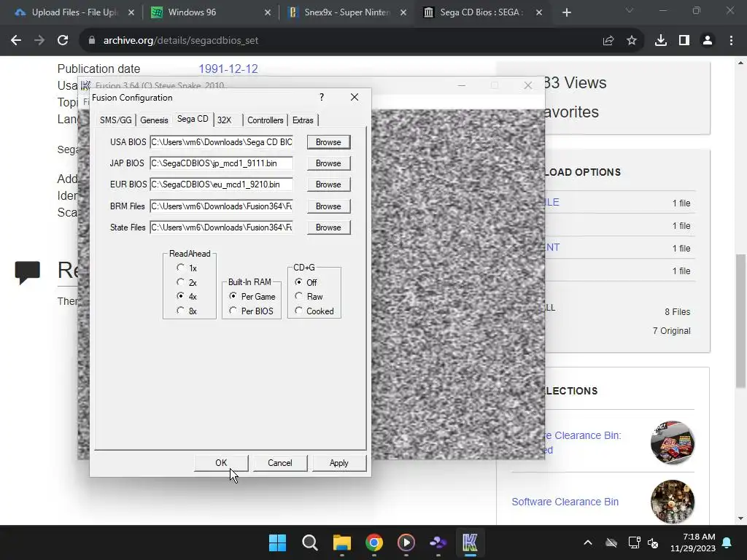Switch to the 32X tab
Screen dimensions: 747x560
coord(225,120)
